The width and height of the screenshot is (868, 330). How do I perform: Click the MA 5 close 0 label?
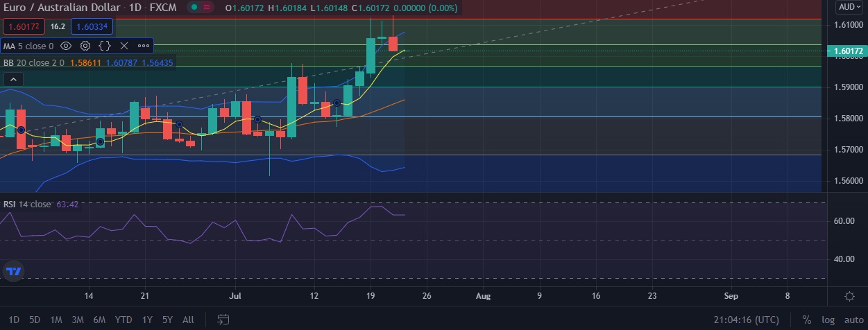tap(28, 46)
